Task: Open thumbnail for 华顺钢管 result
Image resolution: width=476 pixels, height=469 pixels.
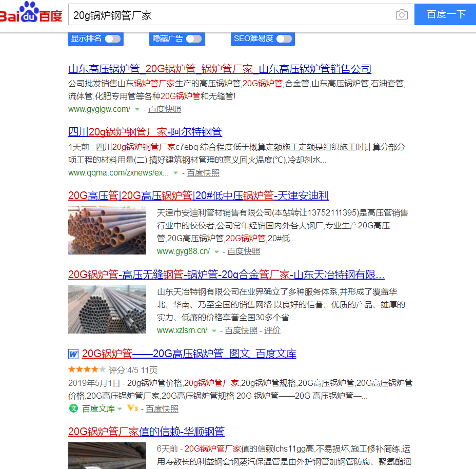Action: pos(107,456)
